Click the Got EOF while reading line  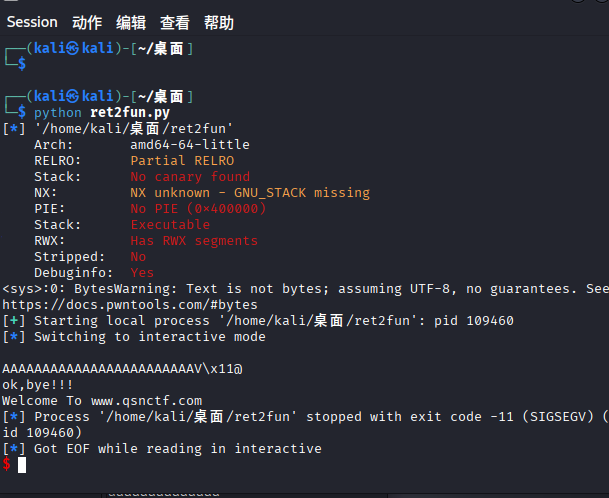pos(170,449)
